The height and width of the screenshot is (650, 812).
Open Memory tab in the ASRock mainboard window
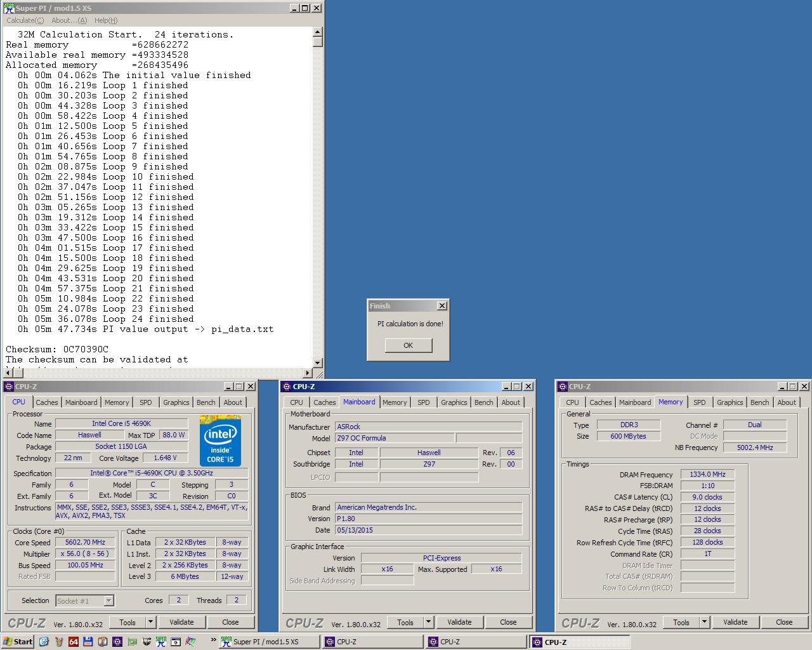pos(395,402)
